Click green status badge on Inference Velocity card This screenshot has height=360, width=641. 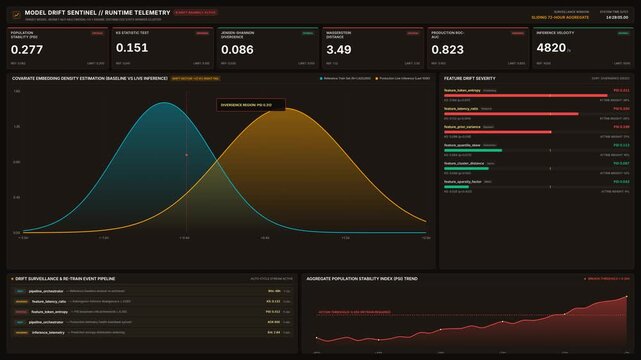623,33
